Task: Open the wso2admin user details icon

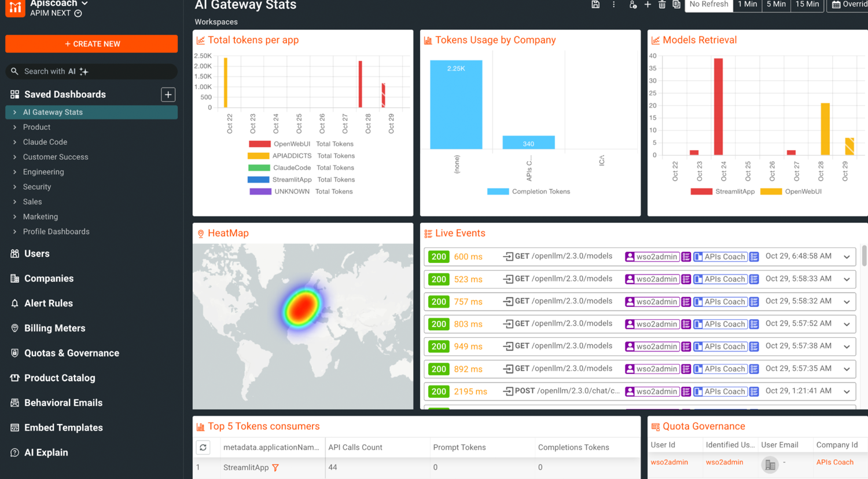Action: [x=686, y=257]
